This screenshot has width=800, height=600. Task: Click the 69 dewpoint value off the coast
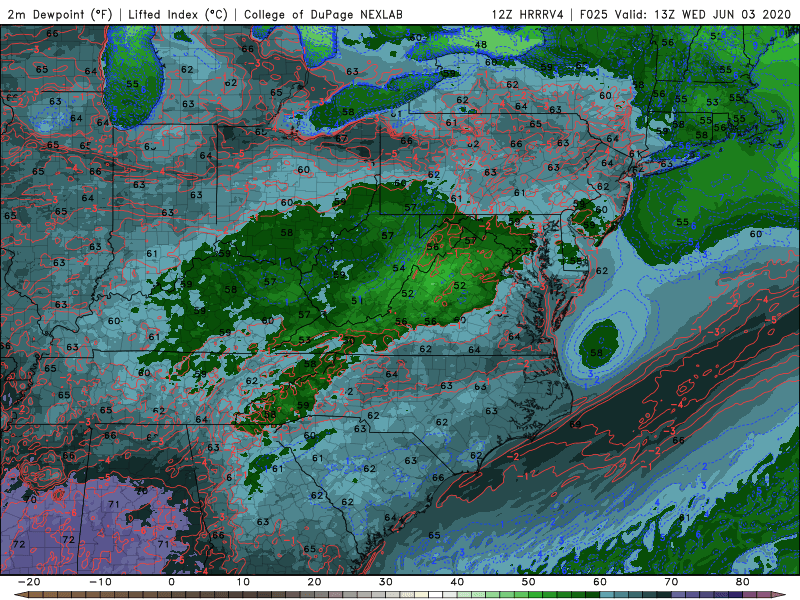[x=575, y=424]
